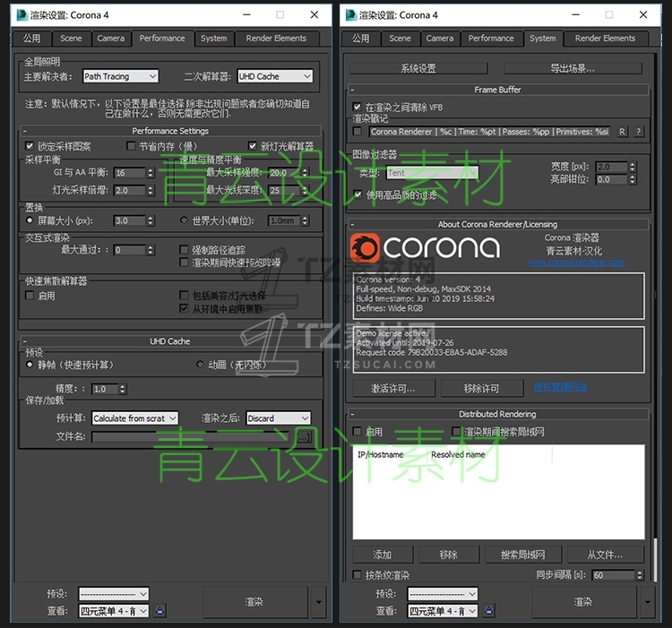Collapse the Distributed Rendering rollout
The image size is (672, 628).
pyautogui.click(x=497, y=414)
